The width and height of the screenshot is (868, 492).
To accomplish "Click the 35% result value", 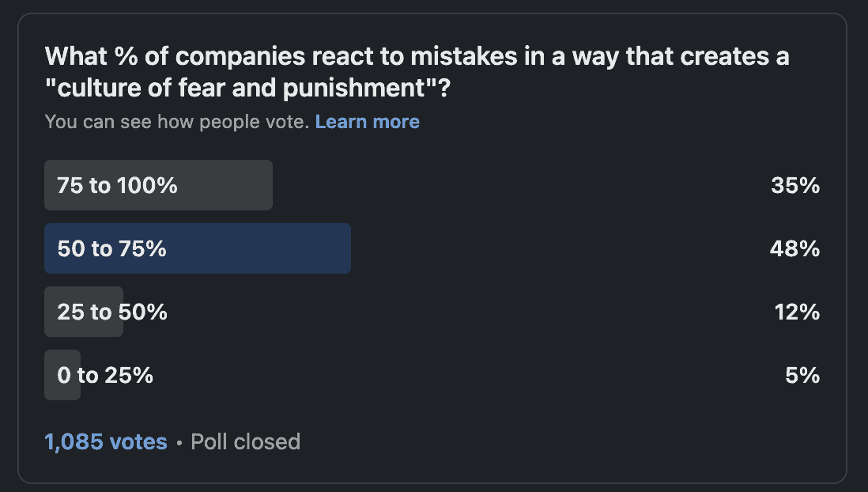I will click(795, 186).
